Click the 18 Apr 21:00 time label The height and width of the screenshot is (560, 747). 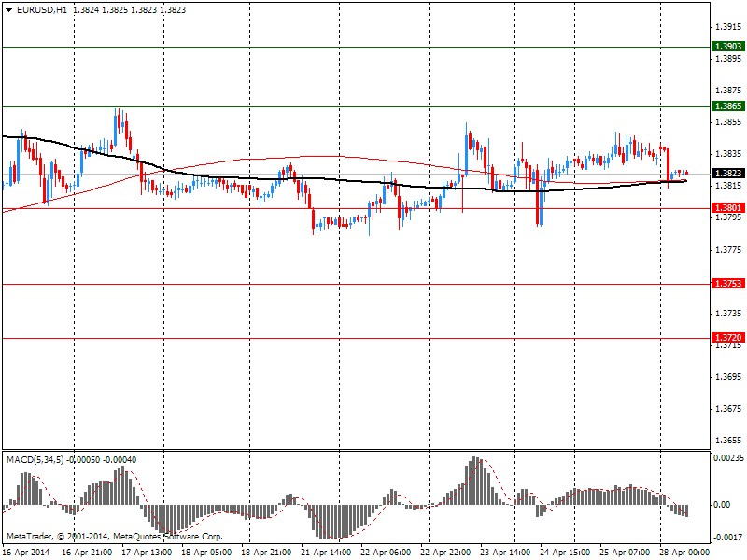tap(266, 553)
